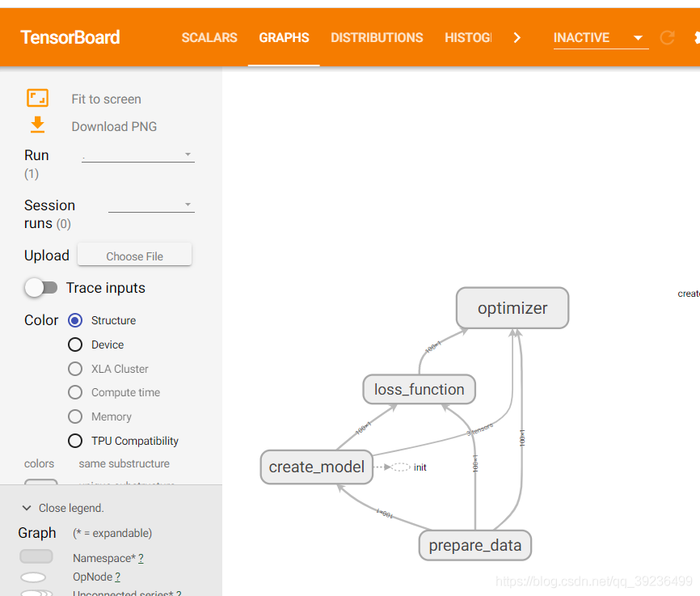
Task: Show more tabs with the right chevron
Action: pos(517,37)
